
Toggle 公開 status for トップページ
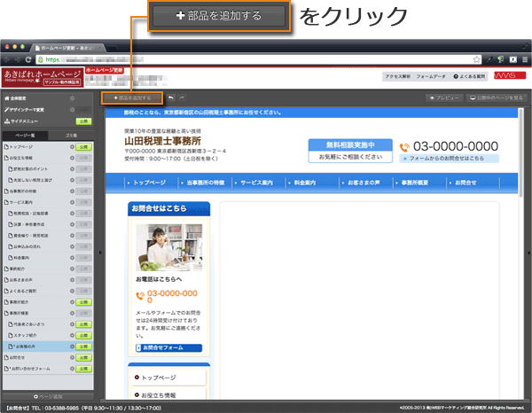[x=83, y=146]
